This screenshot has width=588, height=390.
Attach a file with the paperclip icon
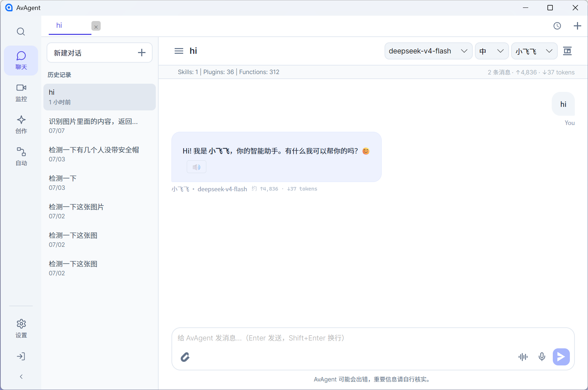[185, 357]
